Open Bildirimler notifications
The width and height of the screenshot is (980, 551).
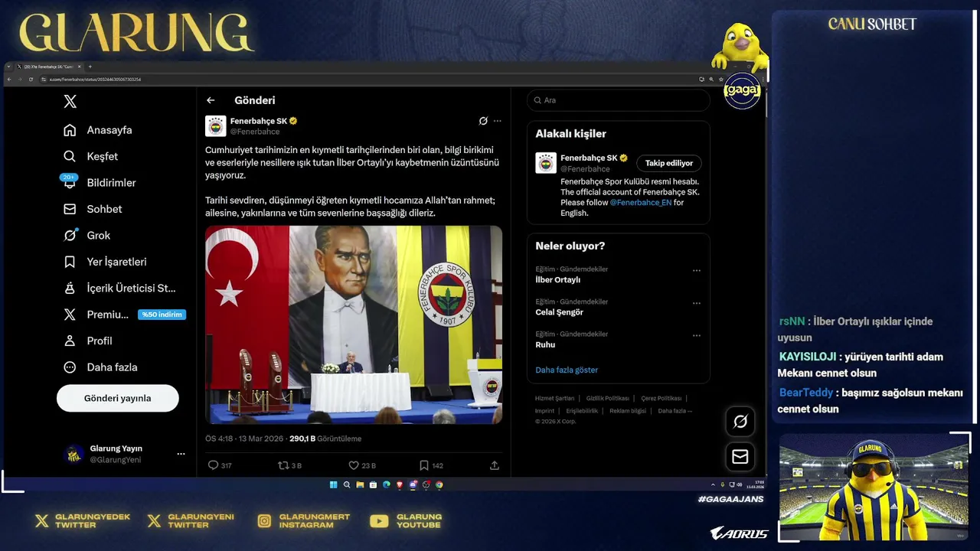pyautogui.click(x=100, y=183)
